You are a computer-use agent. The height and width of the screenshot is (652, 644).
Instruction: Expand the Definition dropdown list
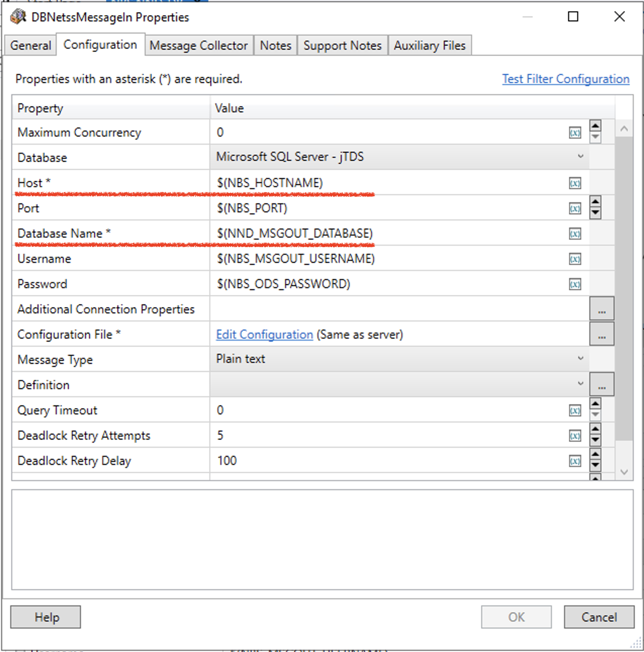tap(580, 384)
